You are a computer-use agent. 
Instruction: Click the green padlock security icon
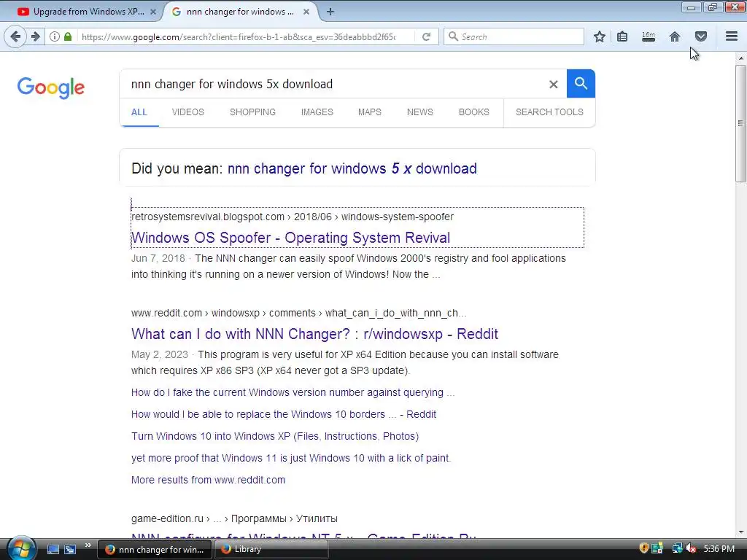point(68,36)
